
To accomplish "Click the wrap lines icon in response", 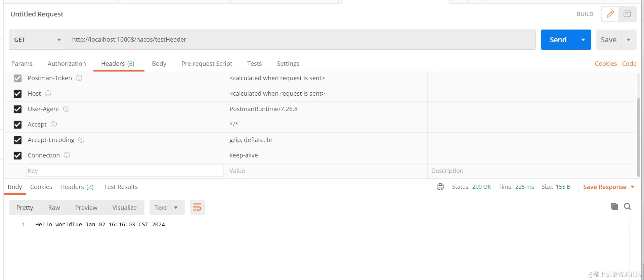I will 197,207.
